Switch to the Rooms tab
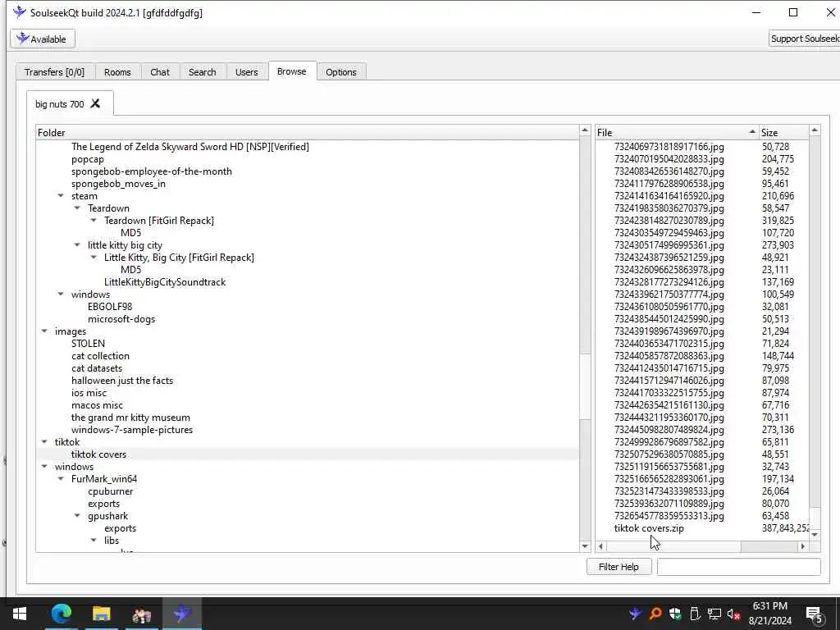The width and height of the screenshot is (840, 630). (x=117, y=72)
